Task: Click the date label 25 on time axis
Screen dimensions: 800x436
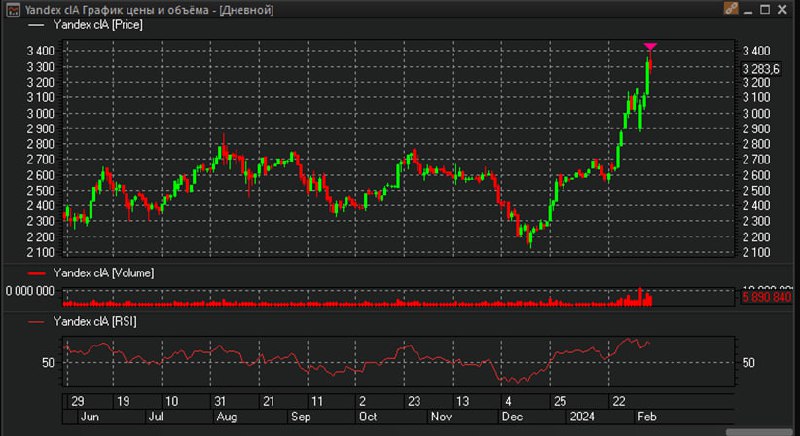Action: tap(560, 401)
